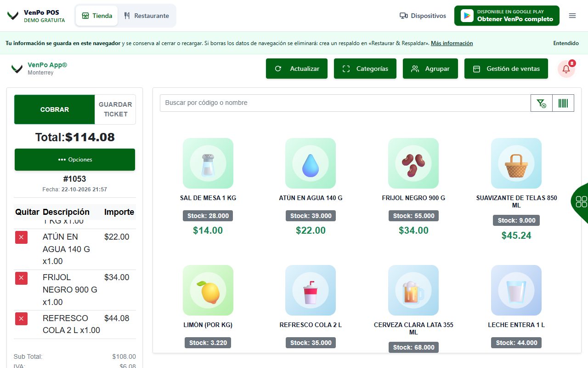Add REFRESCO COLA 2 L product
Screen dimensions: 588x368
tap(311, 290)
